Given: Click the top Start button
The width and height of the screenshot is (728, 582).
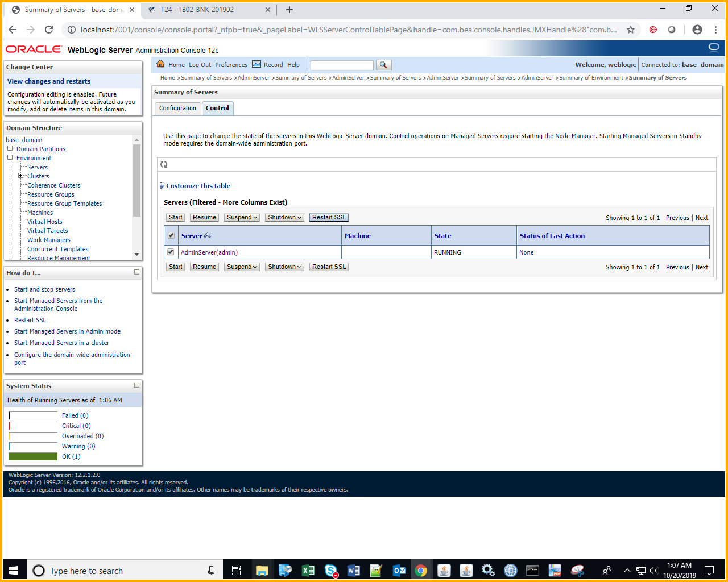Looking at the screenshot, I should pyautogui.click(x=176, y=217).
